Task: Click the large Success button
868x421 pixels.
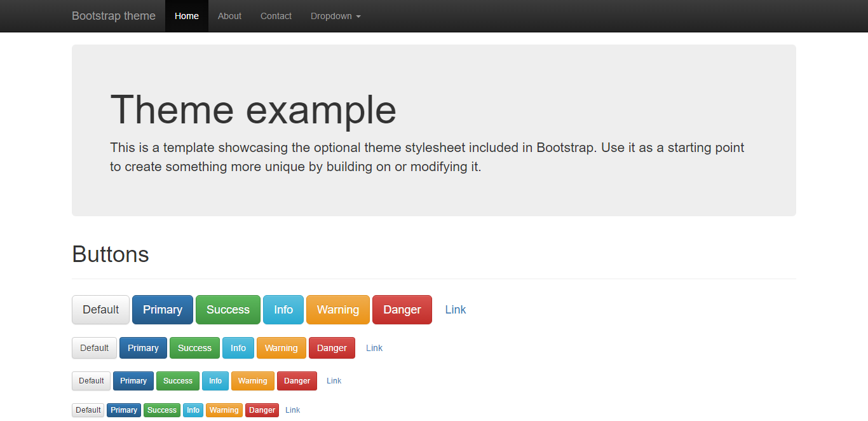Action: point(227,310)
